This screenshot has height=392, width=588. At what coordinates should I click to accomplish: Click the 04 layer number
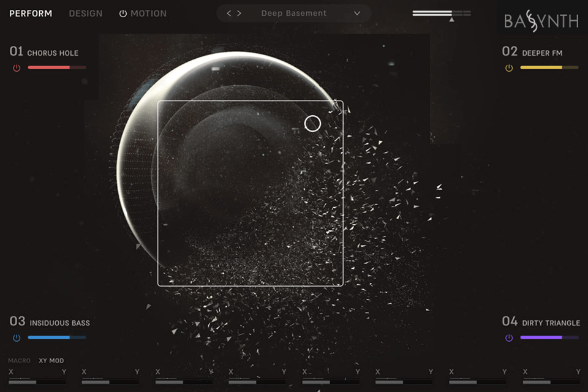[x=510, y=322]
